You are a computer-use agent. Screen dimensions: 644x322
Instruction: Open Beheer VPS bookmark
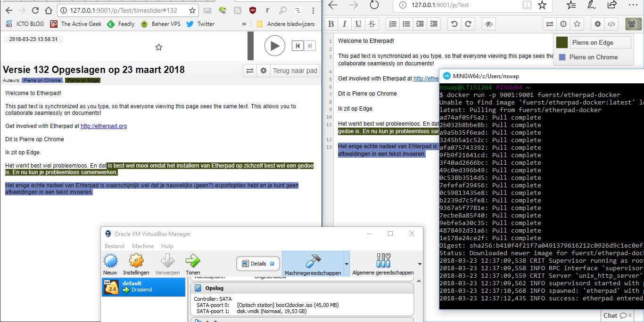(160, 24)
